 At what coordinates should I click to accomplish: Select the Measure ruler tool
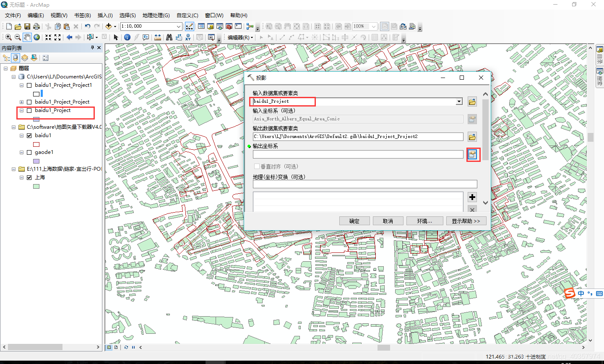point(158,37)
